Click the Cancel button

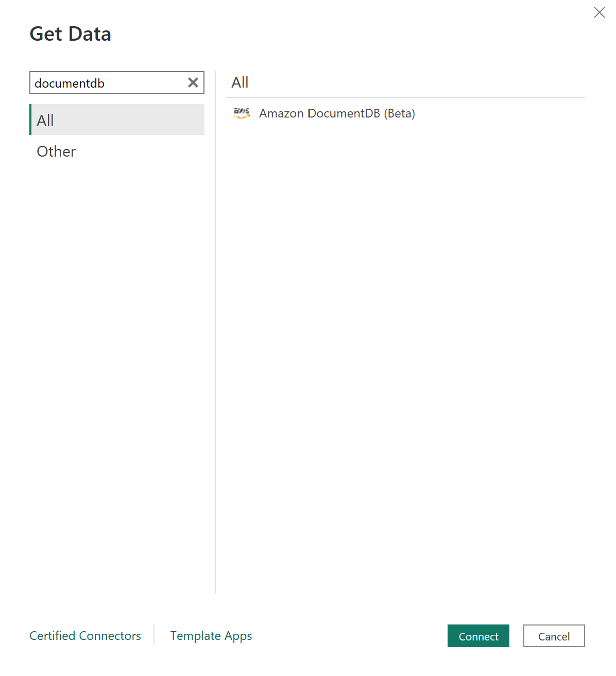(554, 636)
